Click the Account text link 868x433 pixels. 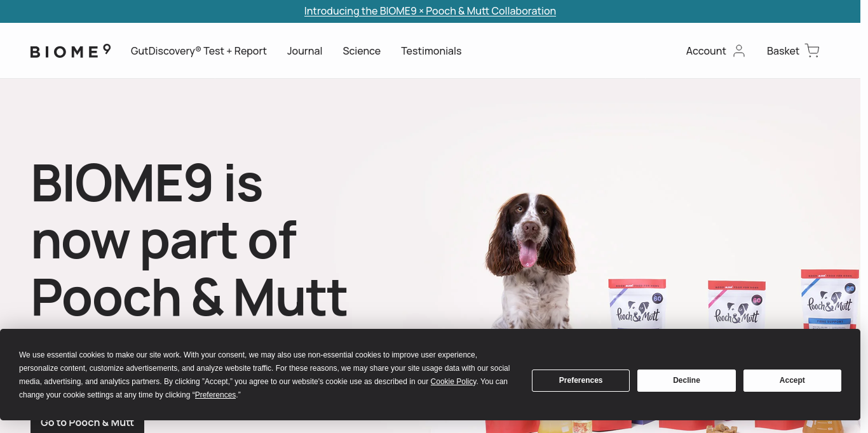coord(706,51)
